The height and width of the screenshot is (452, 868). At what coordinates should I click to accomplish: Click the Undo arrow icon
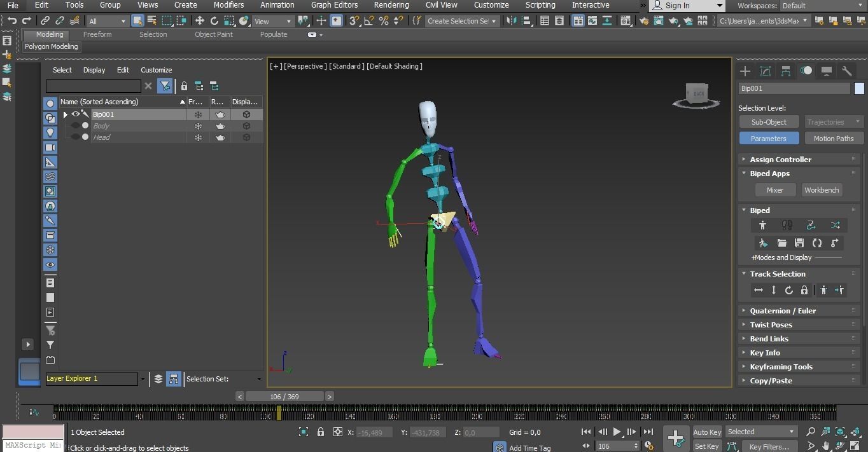(x=11, y=21)
